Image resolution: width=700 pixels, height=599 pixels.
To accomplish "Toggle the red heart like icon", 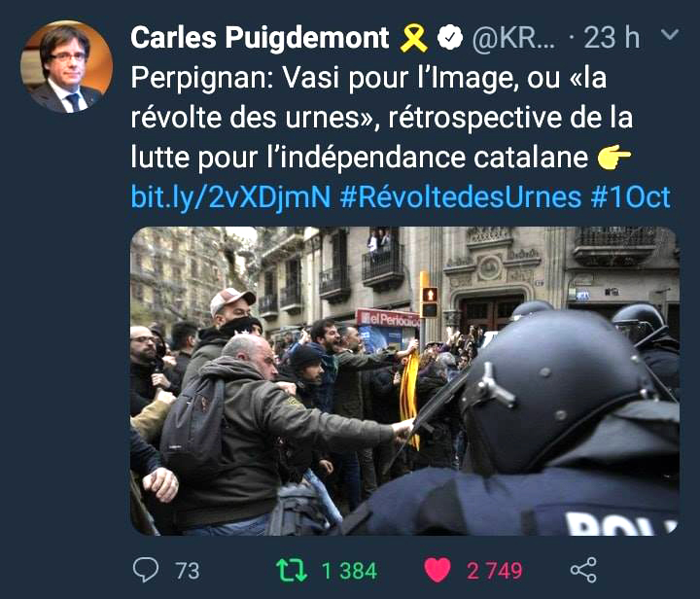I will [437, 570].
